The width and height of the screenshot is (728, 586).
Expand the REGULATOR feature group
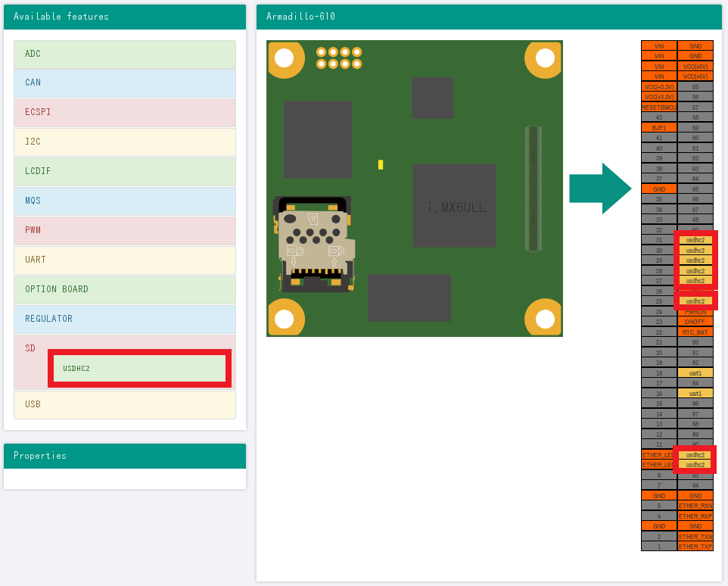pyautogui.click(x=124, y=319)
